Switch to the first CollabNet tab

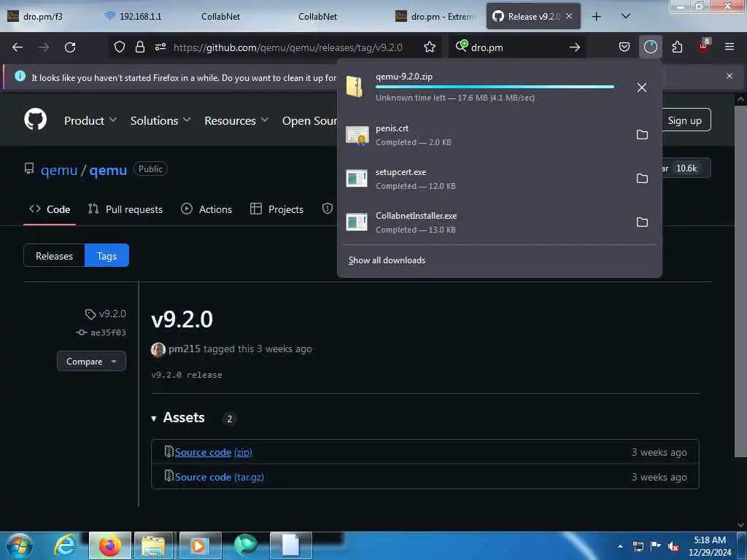click(220, 17)
